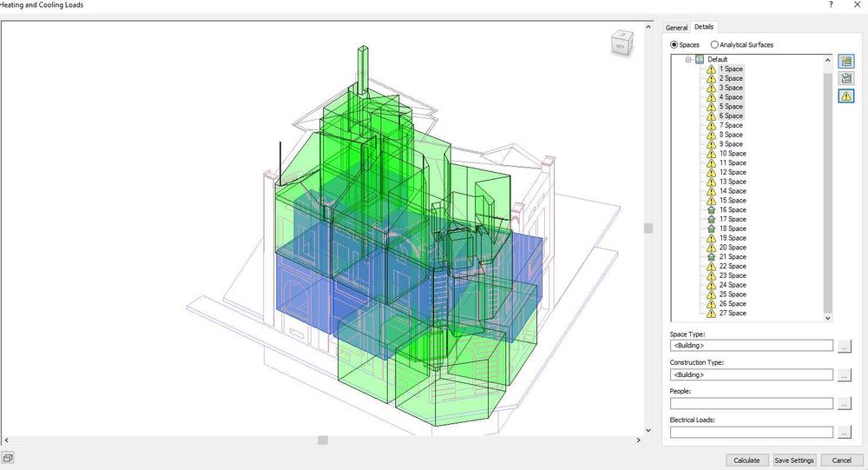This screenshot has height=470, width=868.
Task: Click the Electrical Loads input field
Action: click(x=751, y=433)
